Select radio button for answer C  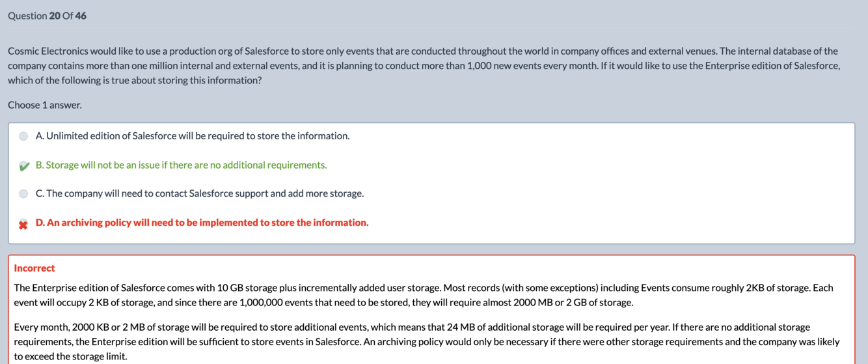pyautogui.click(x=23, y=193)
